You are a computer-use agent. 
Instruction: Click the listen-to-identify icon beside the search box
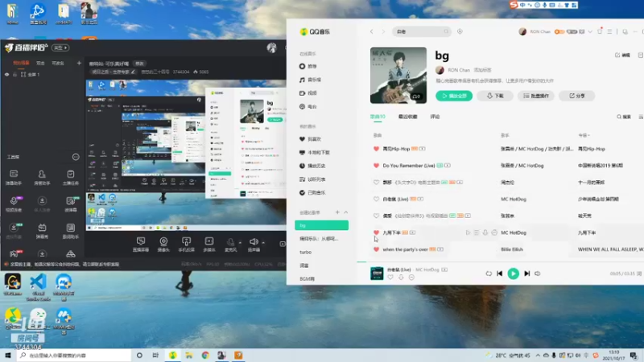tap(460, 31)
